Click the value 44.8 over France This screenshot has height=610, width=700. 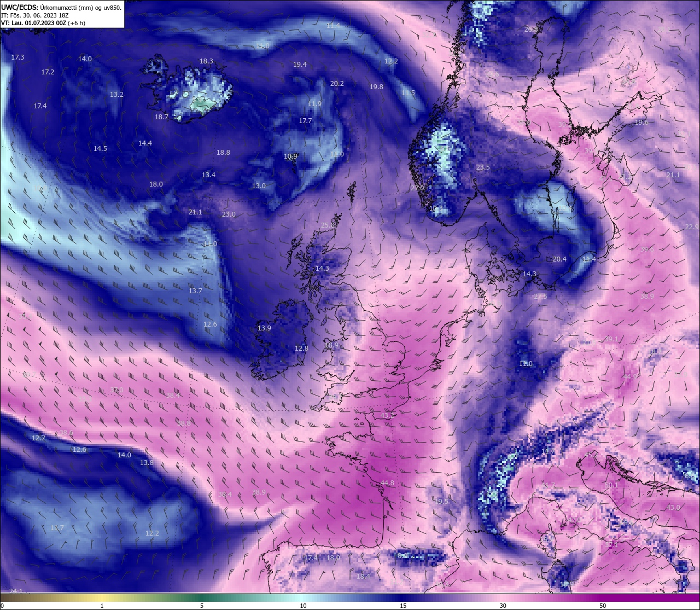[387, 483]
